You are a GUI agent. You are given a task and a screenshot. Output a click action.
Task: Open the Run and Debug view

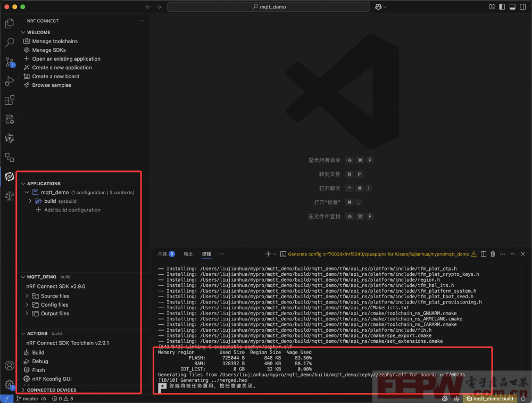(10, 81)
